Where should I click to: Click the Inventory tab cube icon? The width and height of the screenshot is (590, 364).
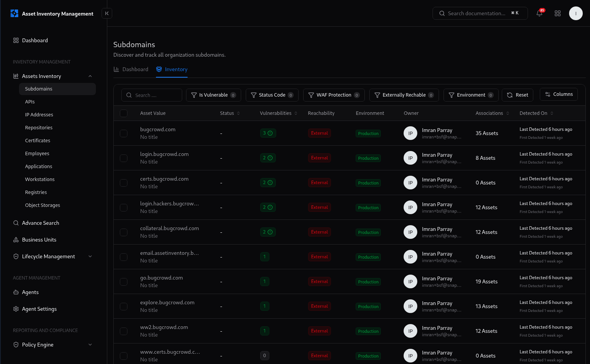[159, 69]
